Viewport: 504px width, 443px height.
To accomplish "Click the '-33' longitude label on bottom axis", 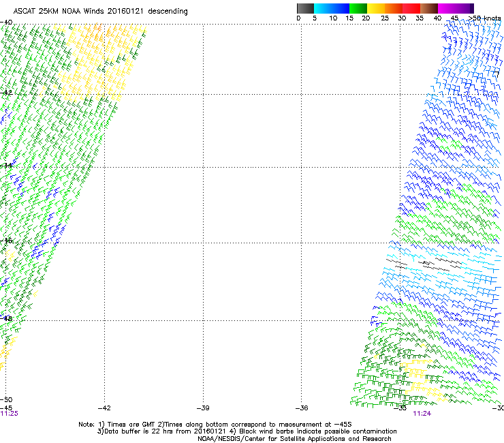I will click(x=400, y=408).
